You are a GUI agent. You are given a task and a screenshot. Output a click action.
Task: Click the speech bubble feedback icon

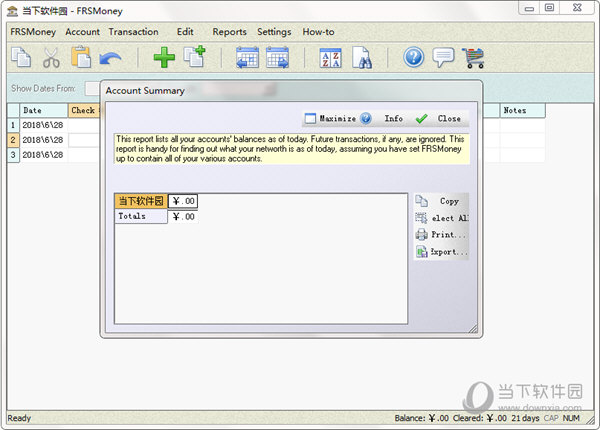pyautogui.click(x=443, y=57)
